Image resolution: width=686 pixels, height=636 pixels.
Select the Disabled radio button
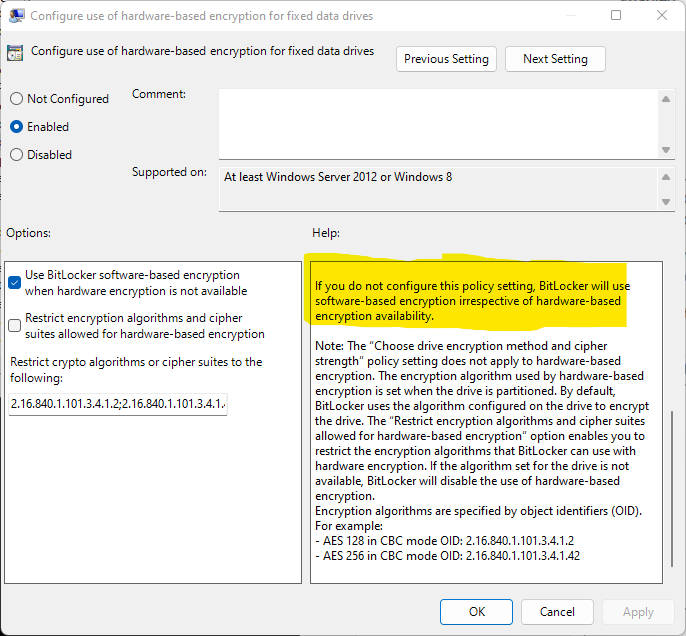[17, 155]
